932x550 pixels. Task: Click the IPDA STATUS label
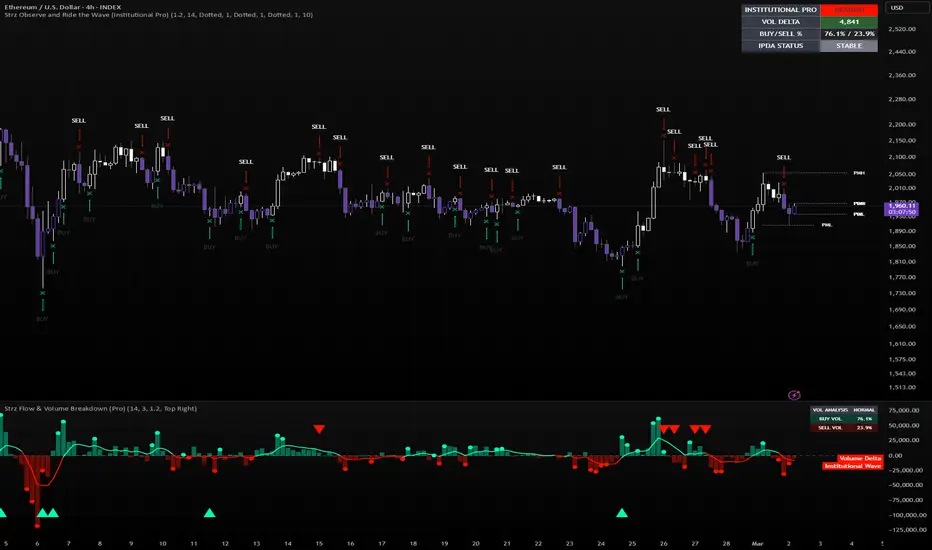(x=780, y=46)
